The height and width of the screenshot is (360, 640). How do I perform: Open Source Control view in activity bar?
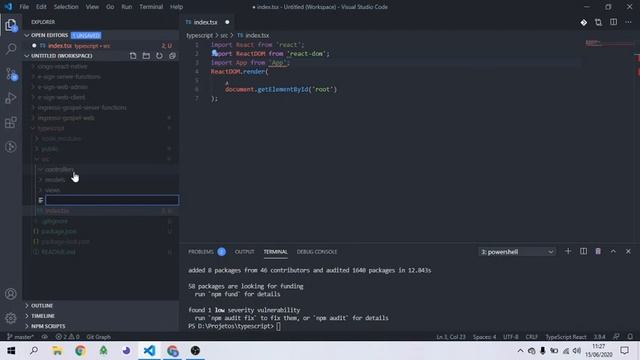11,74
